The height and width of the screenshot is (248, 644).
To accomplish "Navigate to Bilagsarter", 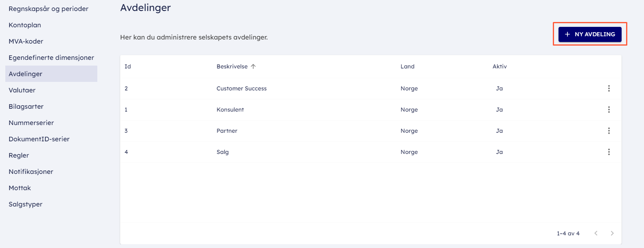I will click(x=26, y=106).
